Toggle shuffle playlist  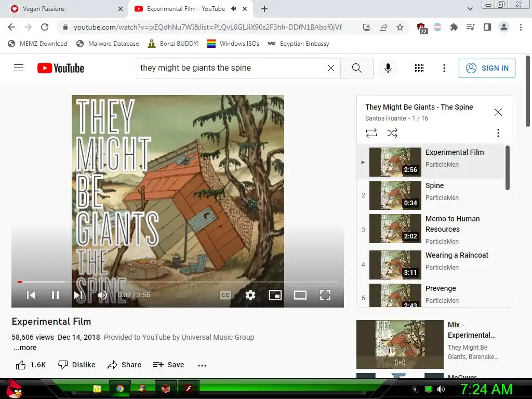392,132
